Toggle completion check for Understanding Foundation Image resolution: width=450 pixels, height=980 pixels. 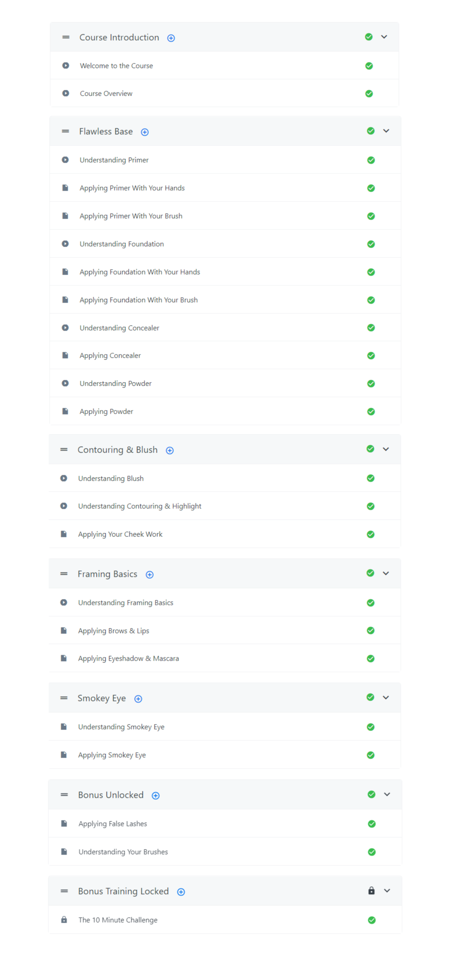[371, 244]
